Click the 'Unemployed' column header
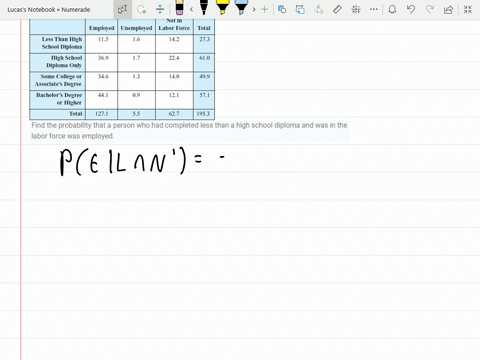 (x=136, y=28)
